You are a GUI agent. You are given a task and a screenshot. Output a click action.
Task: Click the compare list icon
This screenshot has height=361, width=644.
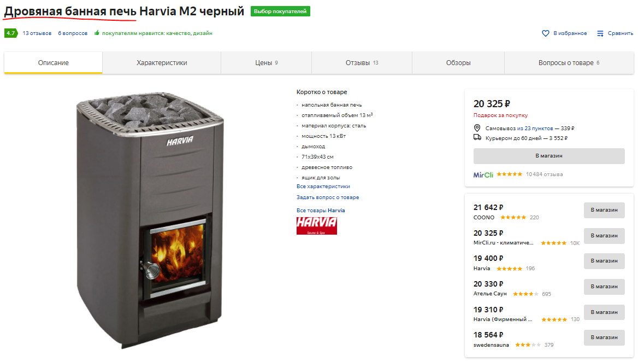tap(600, 33)
